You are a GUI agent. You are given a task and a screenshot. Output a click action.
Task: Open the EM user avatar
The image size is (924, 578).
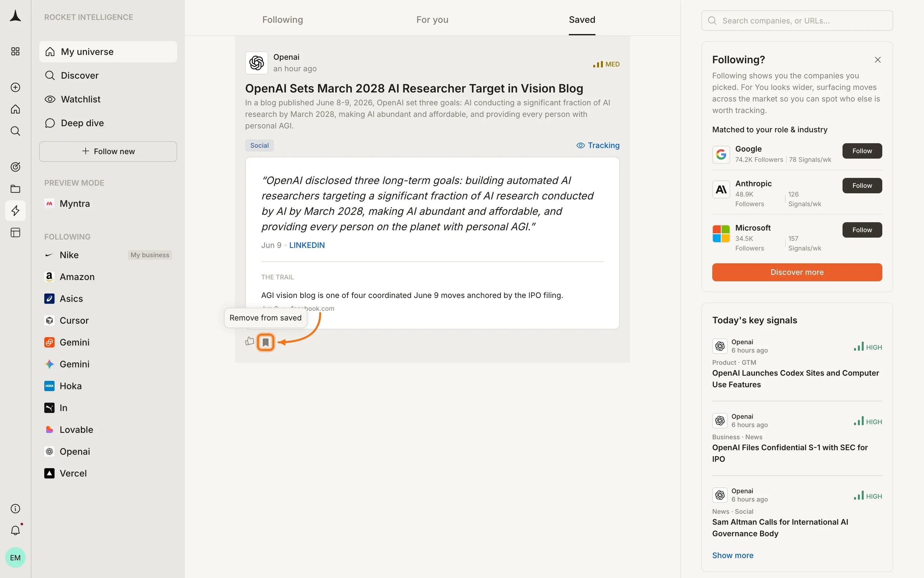(15, 558)
